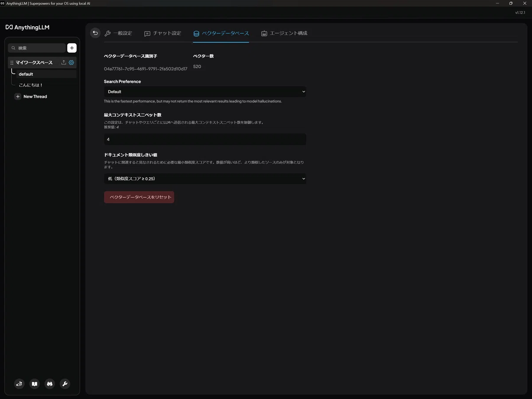
Task: Click the 最大コンテキストスニペット数 input field
Action: 205,139
